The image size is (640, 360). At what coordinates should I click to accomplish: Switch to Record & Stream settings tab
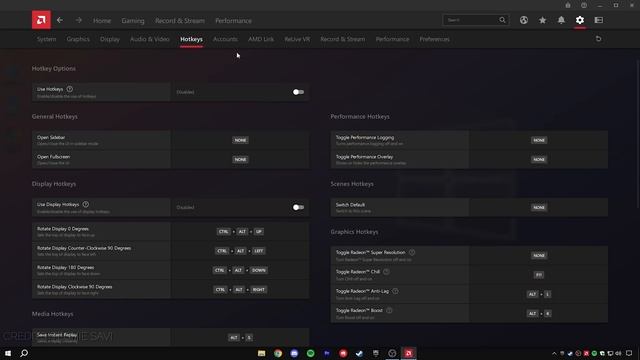(342, 39)
